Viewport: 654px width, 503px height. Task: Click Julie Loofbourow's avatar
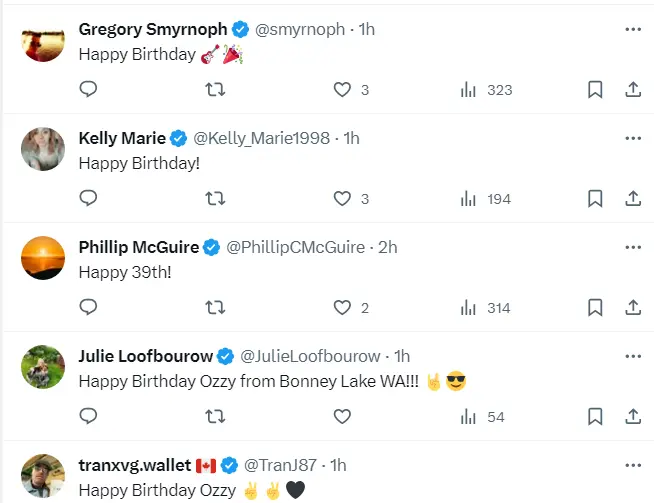(43, 368)
